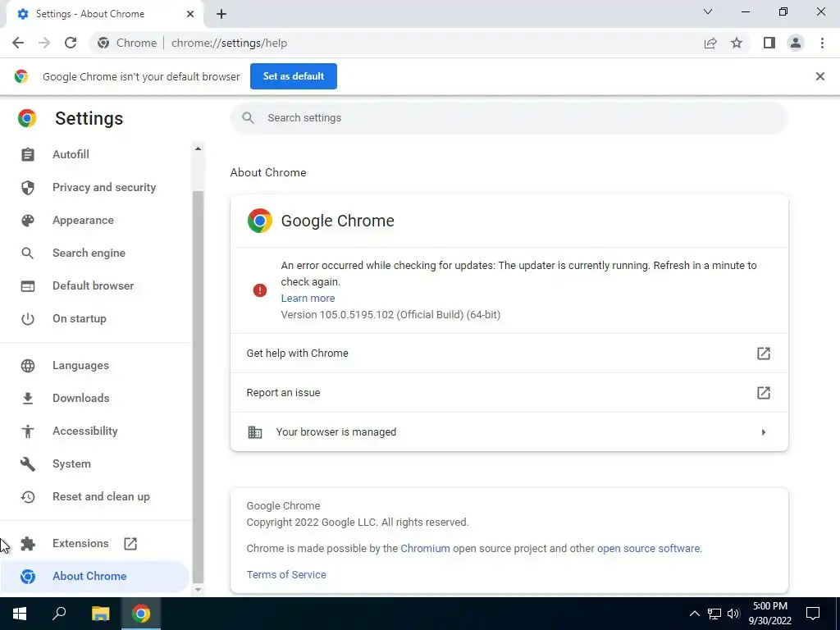Open the Chrome three-dot menu
The image size is (840, 630).
[822, 43]
